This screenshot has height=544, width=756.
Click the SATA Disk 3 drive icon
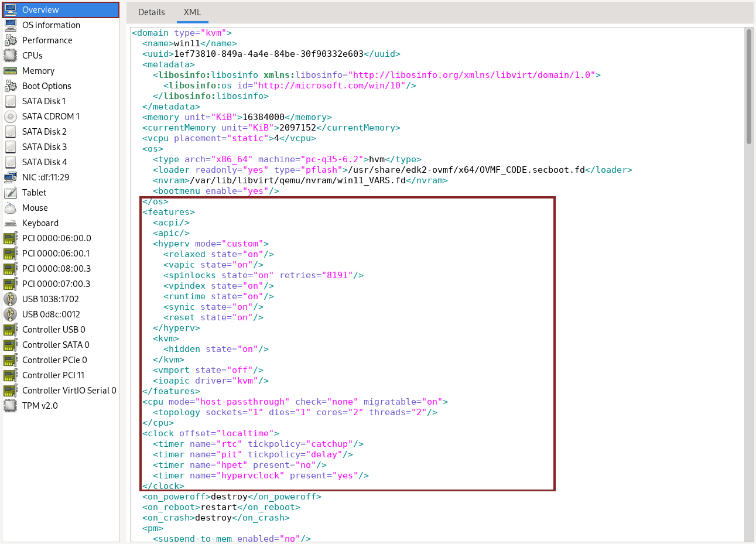pyautogui.click(x=11, y=147)
